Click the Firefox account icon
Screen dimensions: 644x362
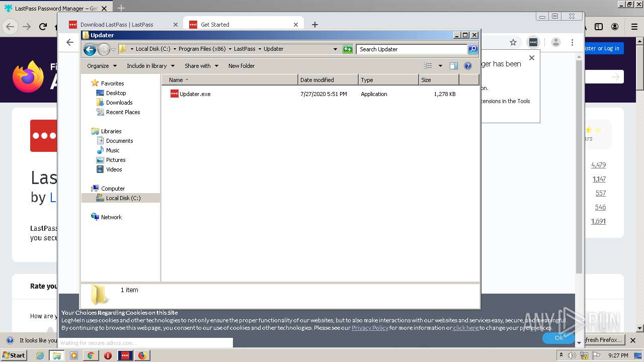click(615, 27)
